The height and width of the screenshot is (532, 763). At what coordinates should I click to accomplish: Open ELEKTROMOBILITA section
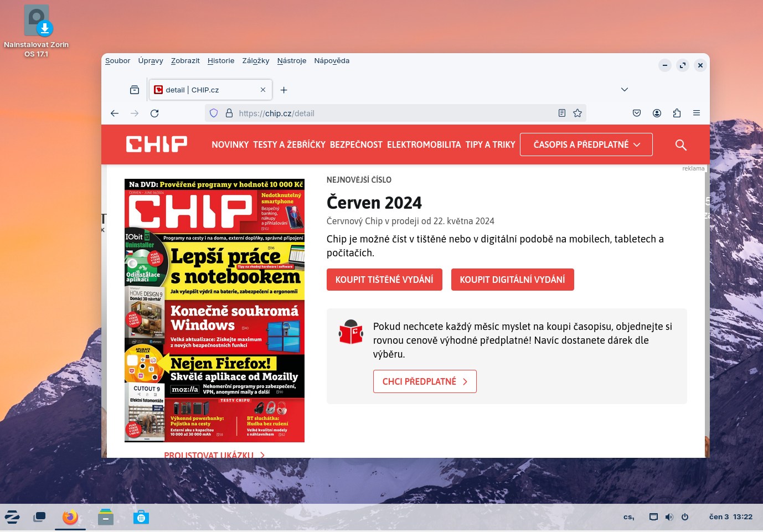[424, 144]
